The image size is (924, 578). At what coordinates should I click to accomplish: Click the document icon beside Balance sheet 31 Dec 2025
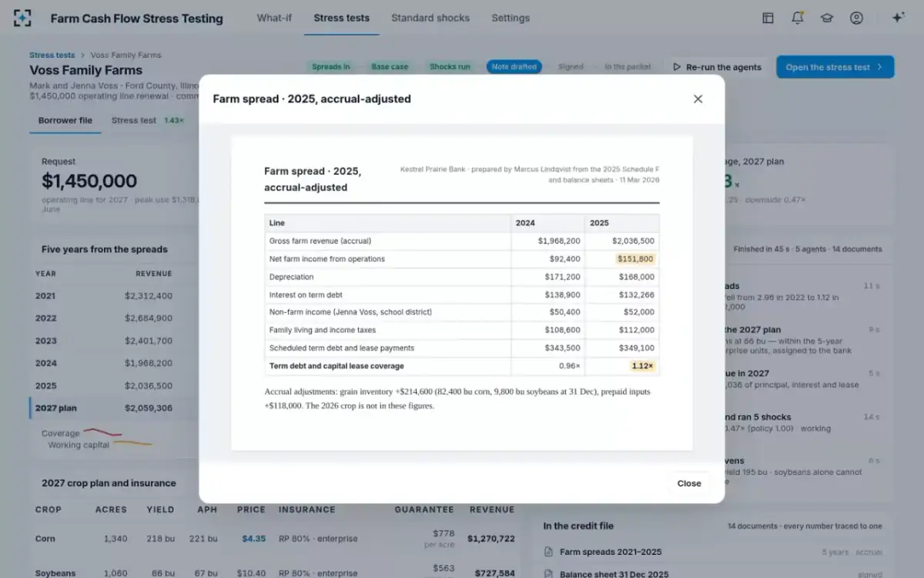click(x=548, y=574)
